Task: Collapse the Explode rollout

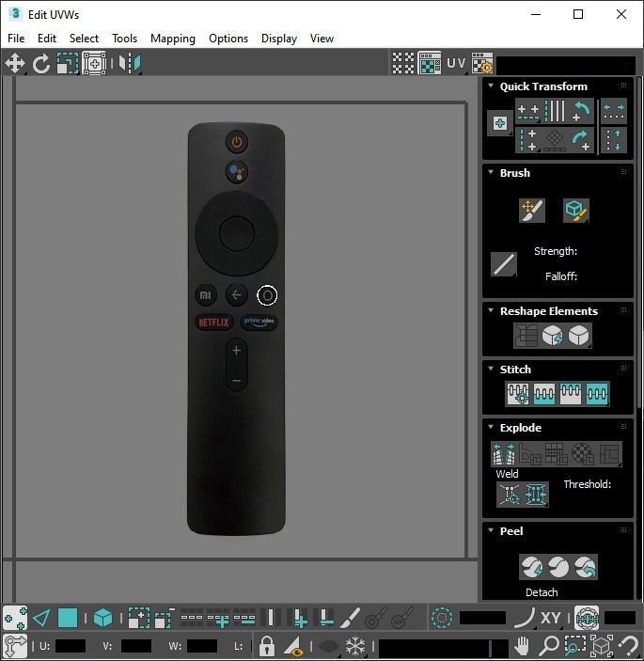Action: click(x=491, y=427)
